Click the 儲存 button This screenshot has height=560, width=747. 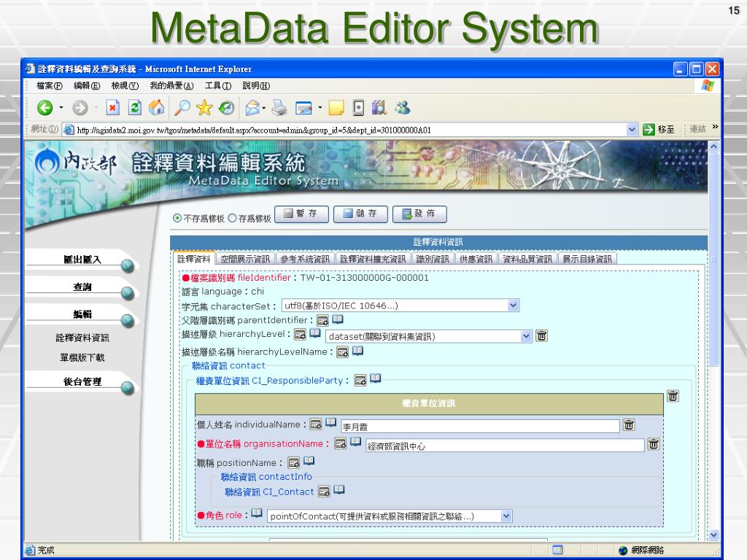(x=360, y=214)
